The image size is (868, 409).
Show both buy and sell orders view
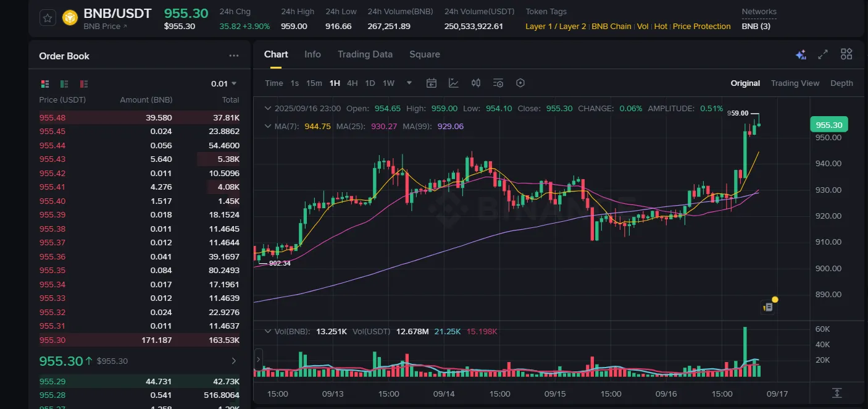[x=45, y=83]
